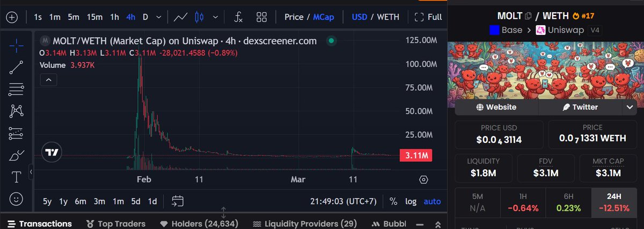This screenshot has height=229, width=644.
Task: Show chart values in USD
Action: tap(360, 17)
